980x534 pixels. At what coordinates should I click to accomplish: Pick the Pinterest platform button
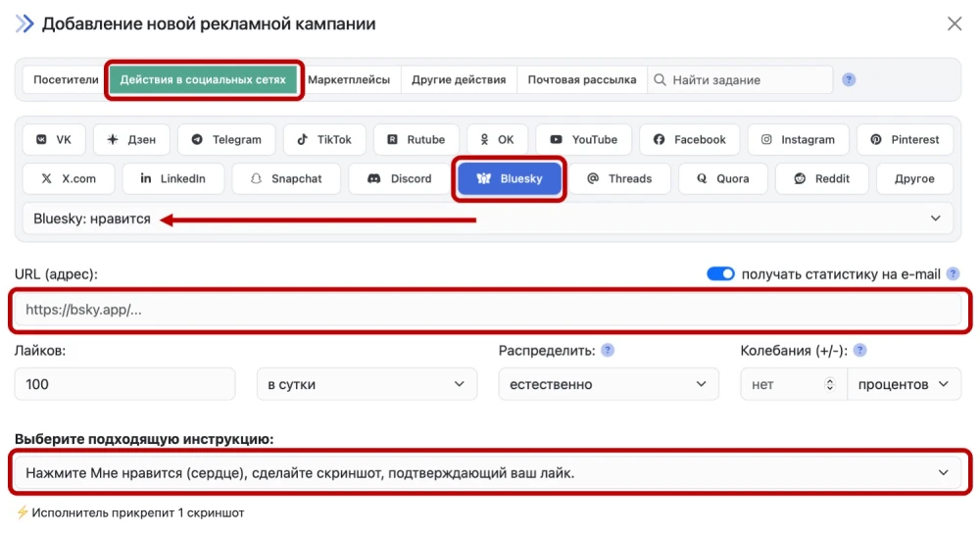[x=905, y=139]
